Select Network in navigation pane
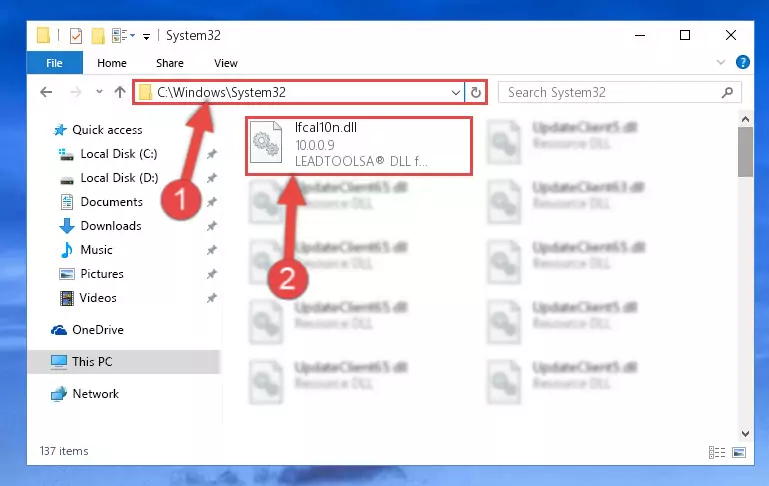The image size is (769, 486). pos(96,393)
